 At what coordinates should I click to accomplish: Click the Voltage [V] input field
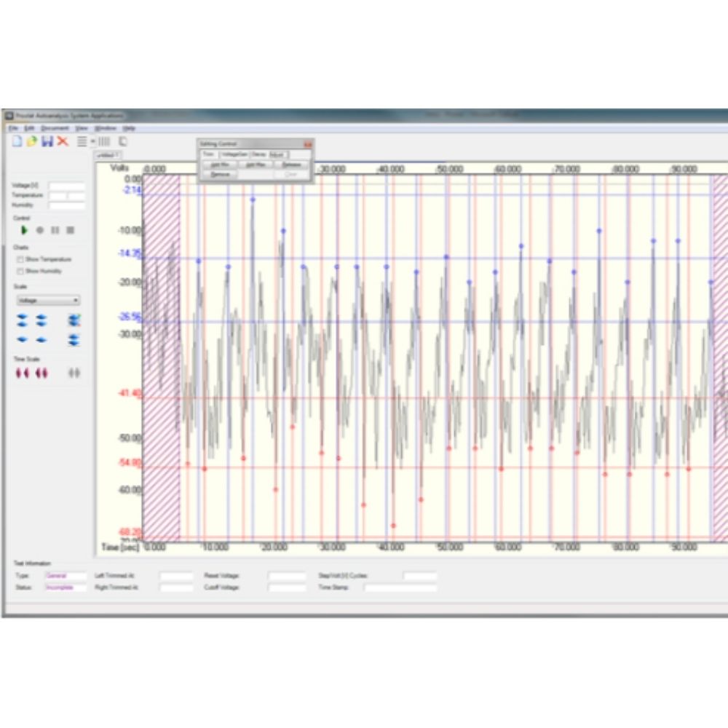pyautogui.click(x=67, y=186)
